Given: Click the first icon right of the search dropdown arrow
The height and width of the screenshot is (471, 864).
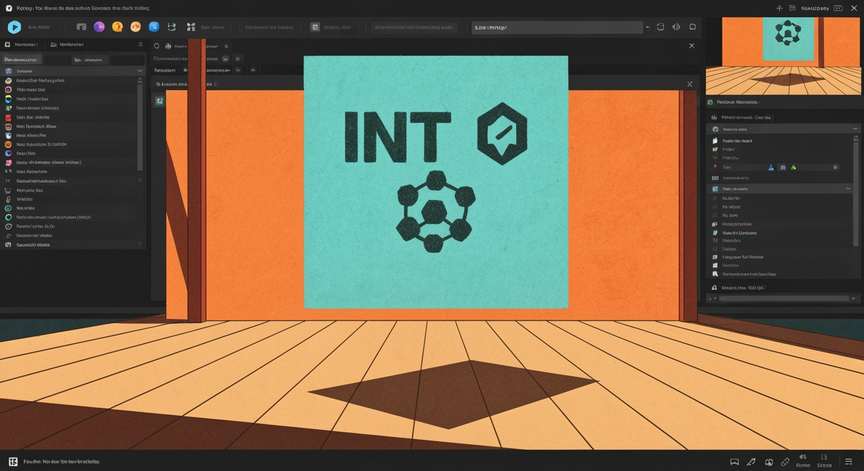Looking at the screenshot, I should click(x=660, y=27).
